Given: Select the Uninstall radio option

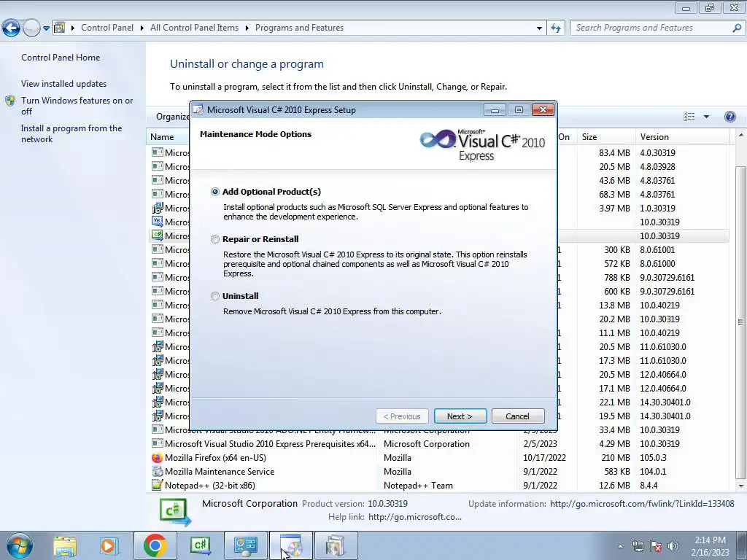Looking at the screenshot, I should 215,296.
